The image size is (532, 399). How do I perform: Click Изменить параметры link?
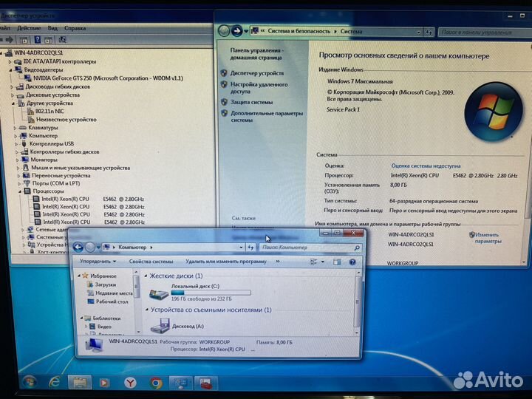point(488,238)
